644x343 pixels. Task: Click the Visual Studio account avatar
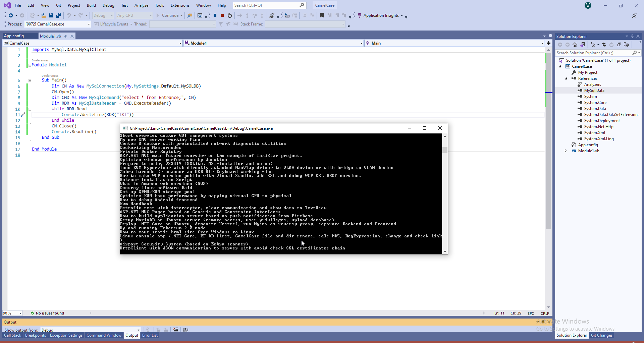588,5
